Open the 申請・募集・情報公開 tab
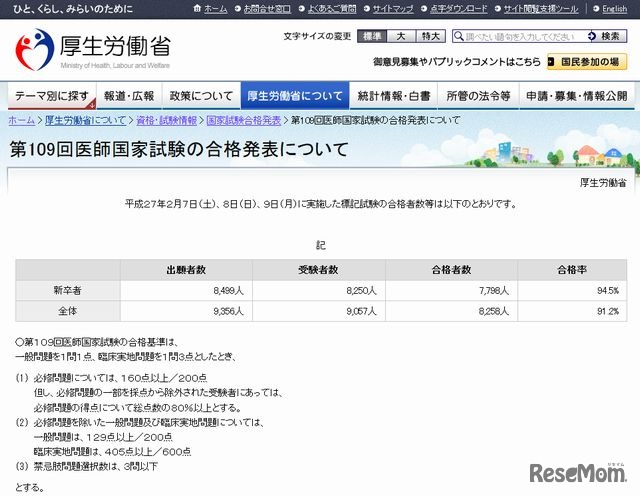Screen dimensions: 640x496 (x=577, y=96)
